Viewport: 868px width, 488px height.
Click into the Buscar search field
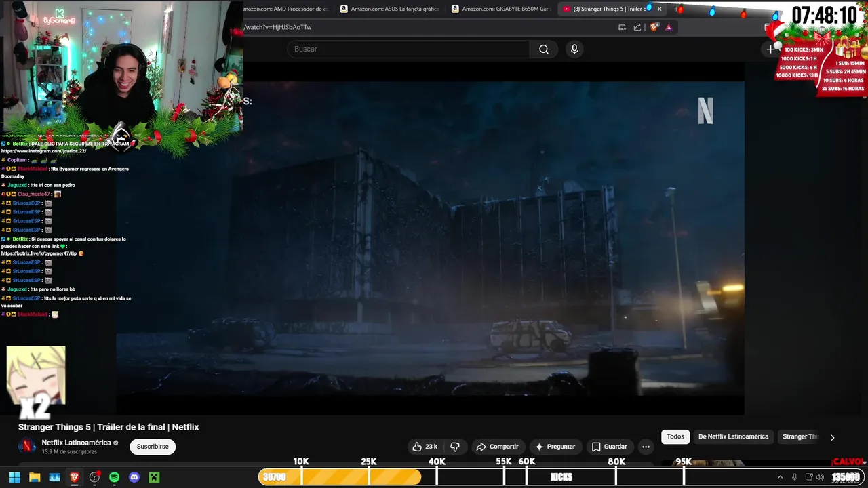coord(408,49)
